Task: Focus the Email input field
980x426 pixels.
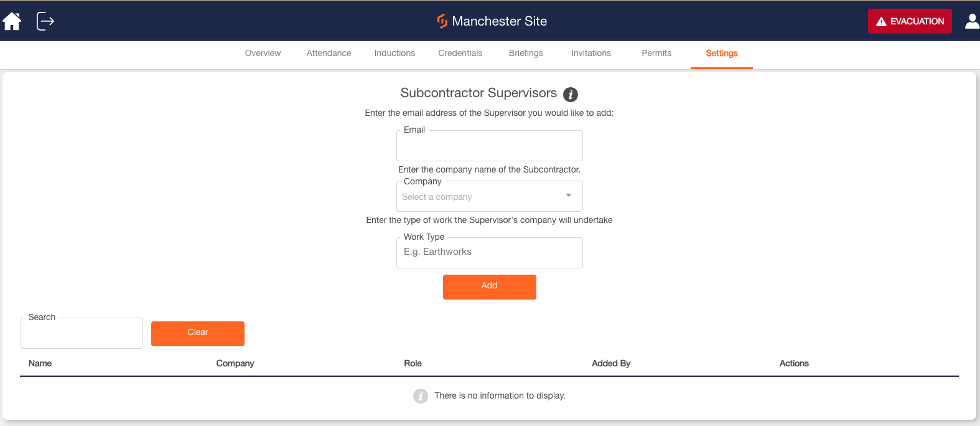Action: click(x=490, y=146)
